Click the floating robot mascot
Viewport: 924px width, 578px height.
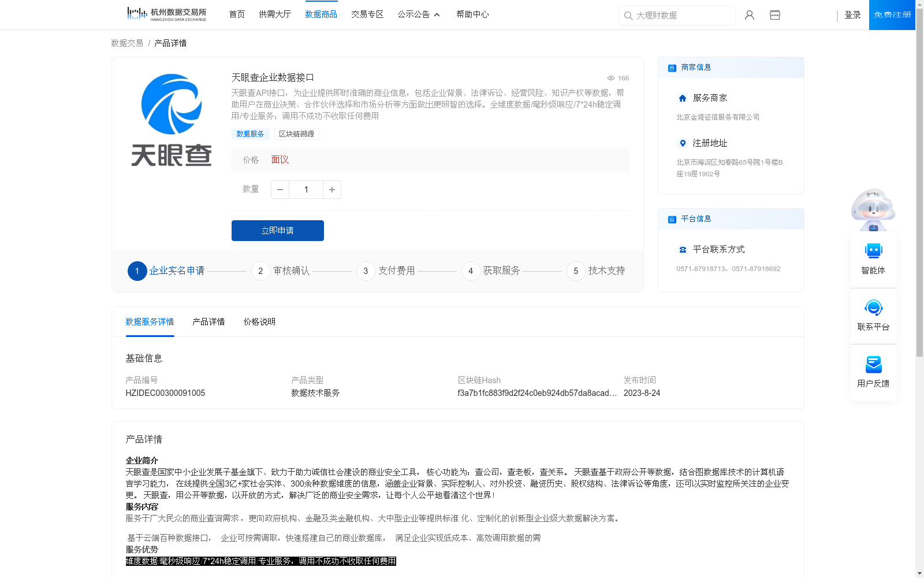click(x=873, y=209)
